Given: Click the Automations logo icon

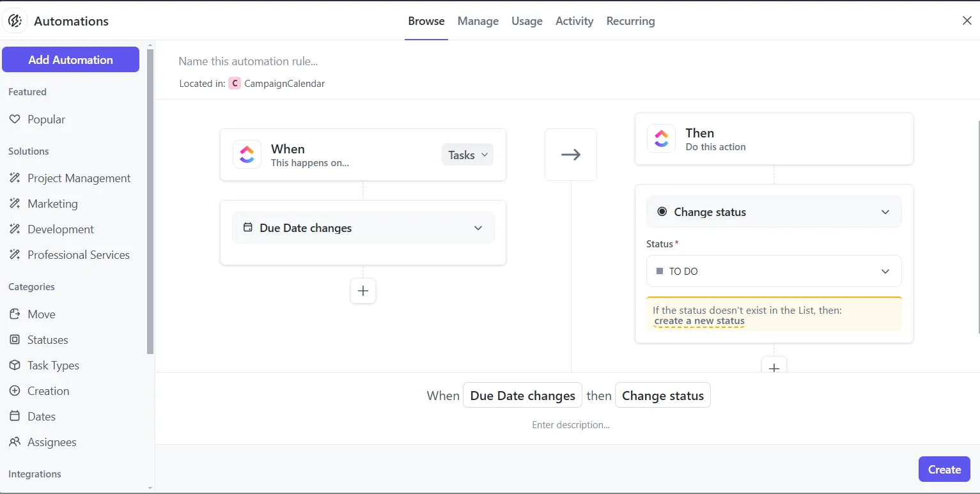Looking at the screenshot, I should 15,21.
